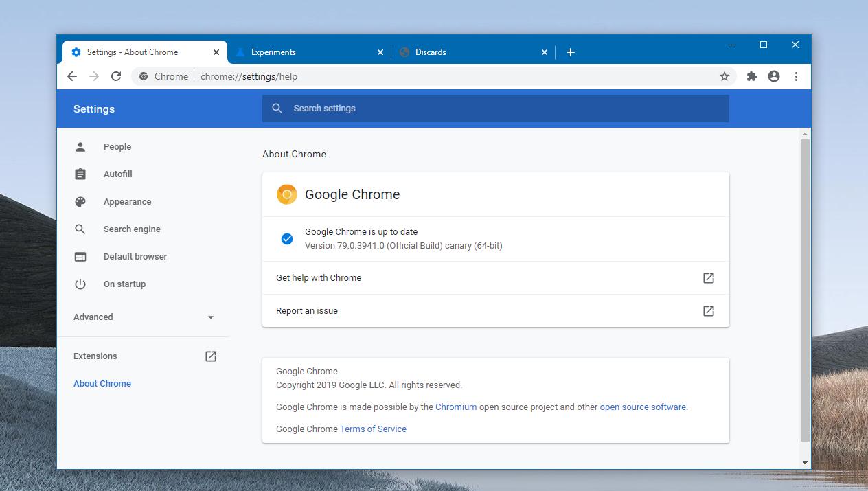Click inside the Search settings field
The height and width of the screenshot is (491, 868).
pyautogui.click(x=496, y=108)
